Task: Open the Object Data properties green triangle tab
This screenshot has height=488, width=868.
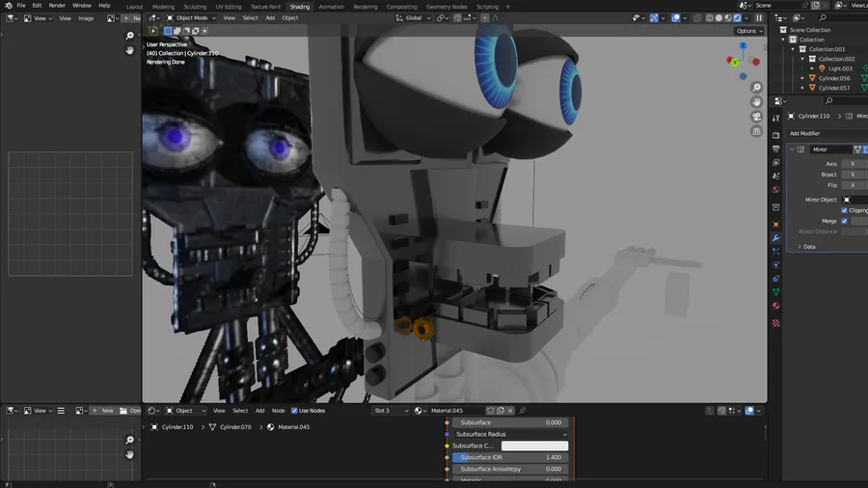Action: click(x=775, y=292)
